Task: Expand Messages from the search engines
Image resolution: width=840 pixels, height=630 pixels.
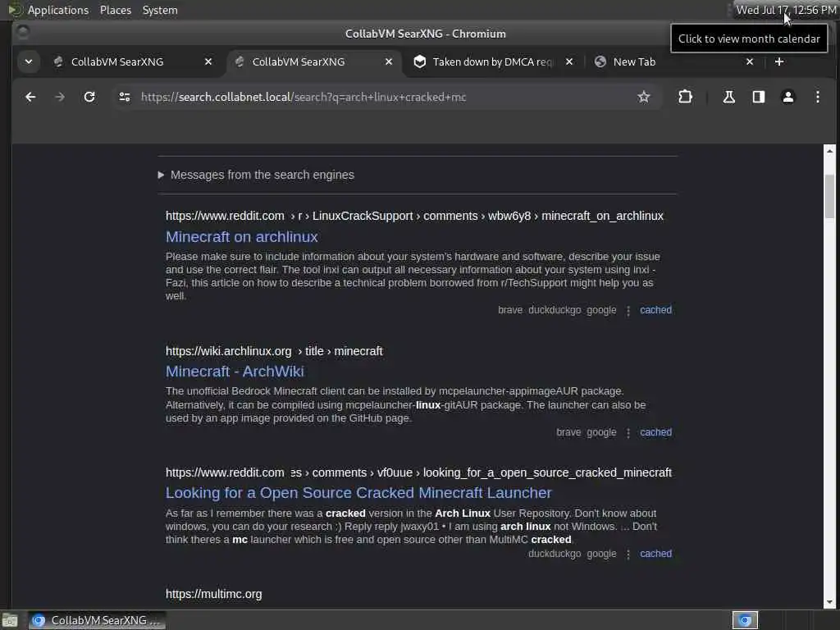Action: click(256, 176)
